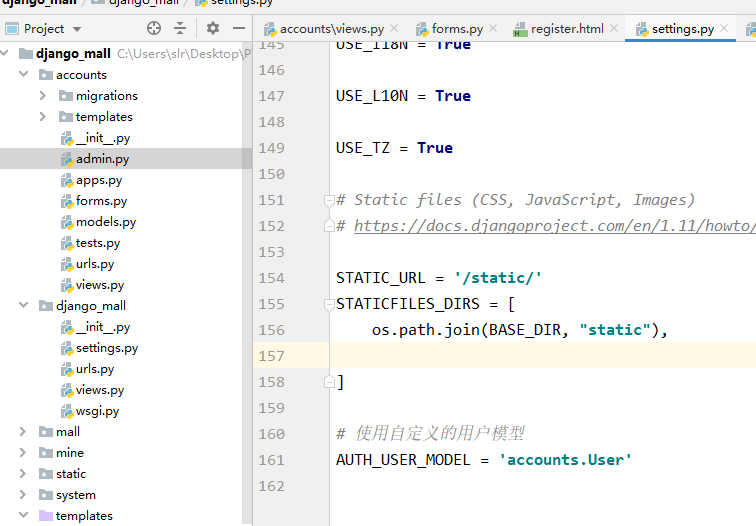Toggle code fold at line 151 comment
This screenshot has width=756, height=526.
click(329, 200)
